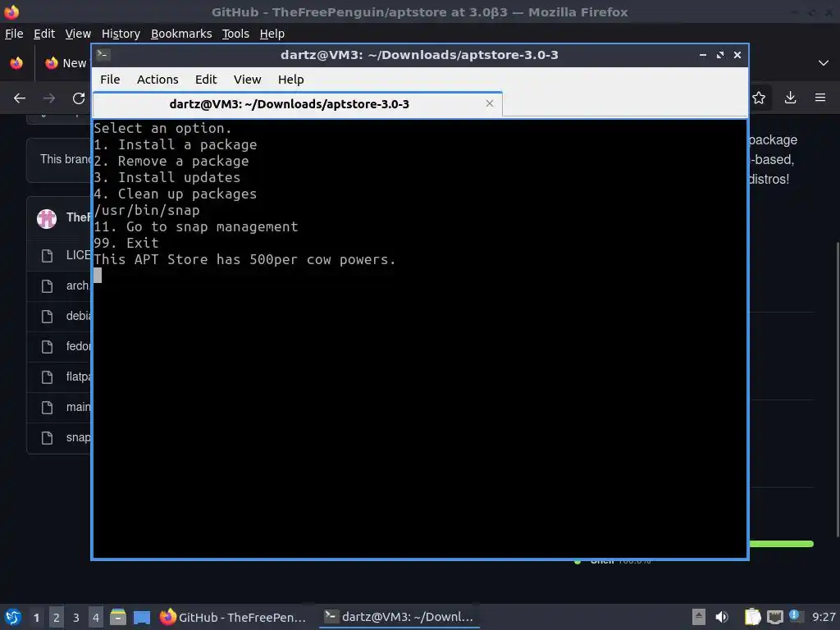Open the clipboard manager tray icon
Screen dimensions: 840x630
tap(753, 617)
